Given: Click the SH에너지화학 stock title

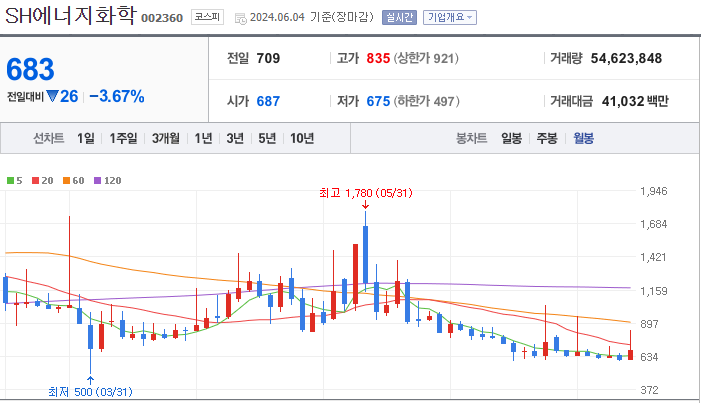Looking at the screenshot, I should click(70, 16).
